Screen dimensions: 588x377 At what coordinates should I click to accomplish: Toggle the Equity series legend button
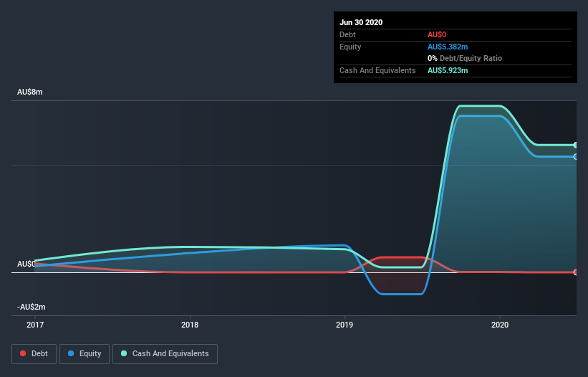(85, 354)
